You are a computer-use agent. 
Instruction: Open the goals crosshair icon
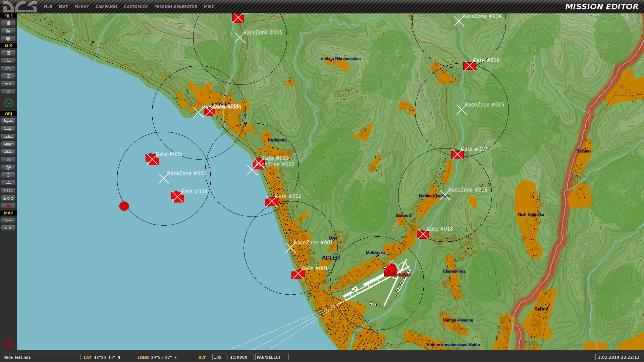coord(8,76)
